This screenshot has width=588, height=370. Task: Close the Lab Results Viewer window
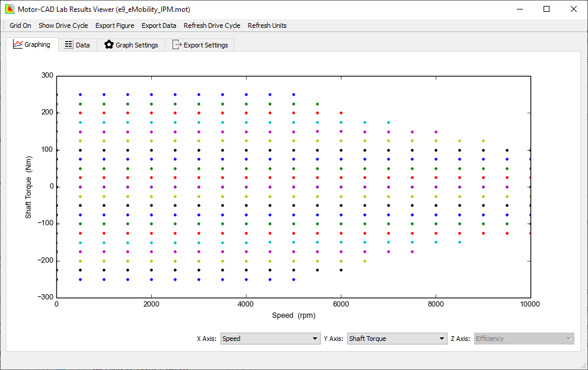[x=574, y=9]
